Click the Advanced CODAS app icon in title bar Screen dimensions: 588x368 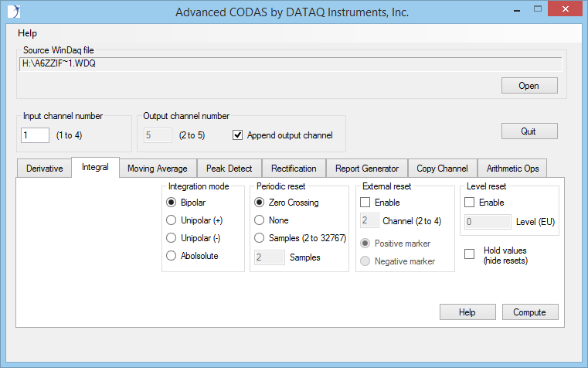click(14, 12)
